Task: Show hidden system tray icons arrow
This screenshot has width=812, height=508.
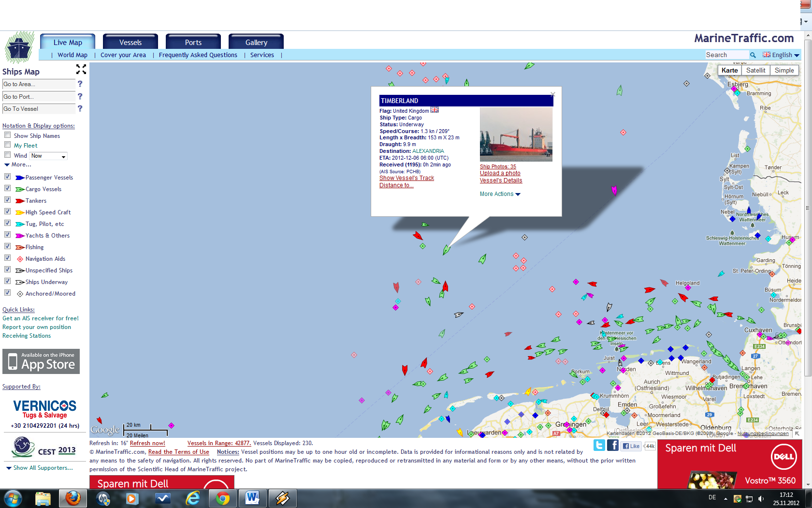Action: (x=725, y=498)
